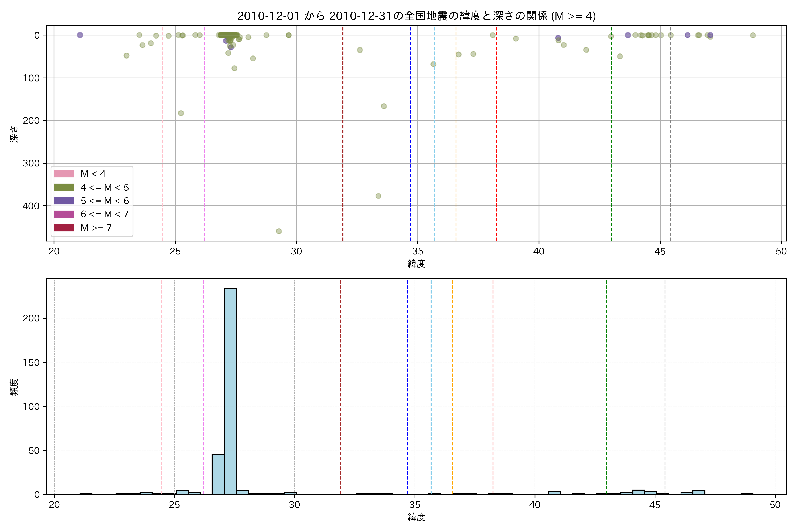
Task: Click the point near depth 165 latitude 33.5
Action: [x=384, y=106]
